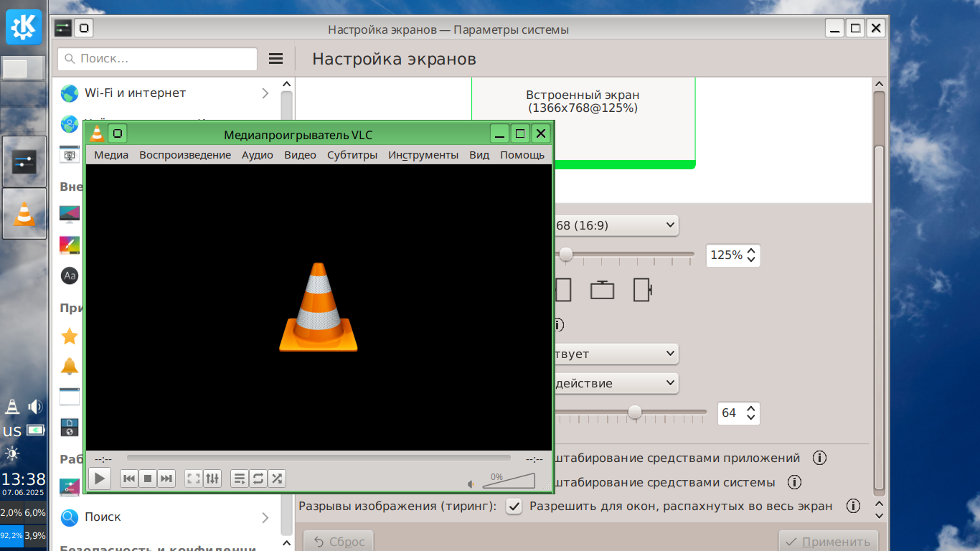Screen dimensions: 980x551
Task: Toggle VLC loop/repeat mode
Action: point(258,479)
